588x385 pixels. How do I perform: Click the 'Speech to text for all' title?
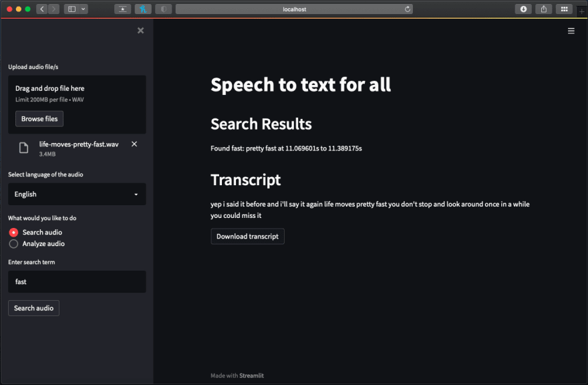[x=301, y=84]
